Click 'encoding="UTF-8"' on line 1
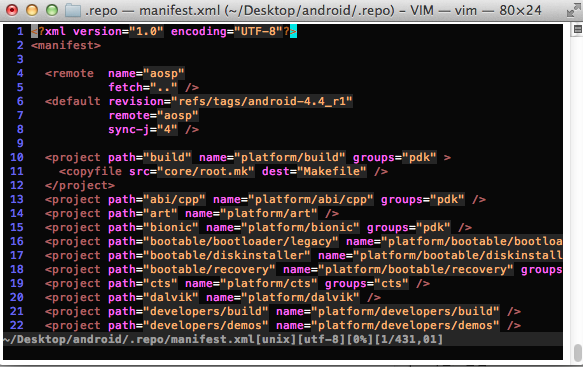 point(227,31)
